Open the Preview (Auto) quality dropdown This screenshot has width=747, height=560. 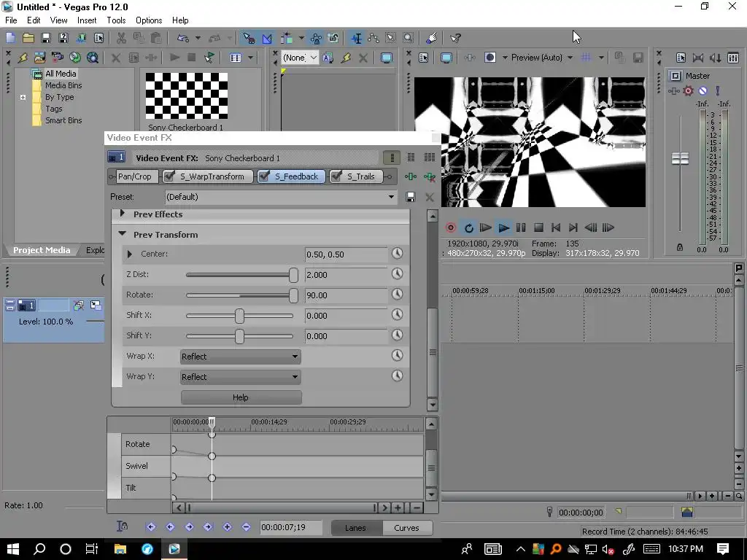click(542, 58)
